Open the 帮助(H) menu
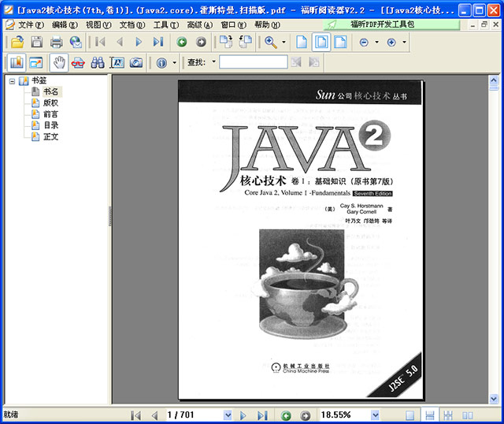Screen dimensions: 504x424 pyautogui.click(x=267, y=24)
